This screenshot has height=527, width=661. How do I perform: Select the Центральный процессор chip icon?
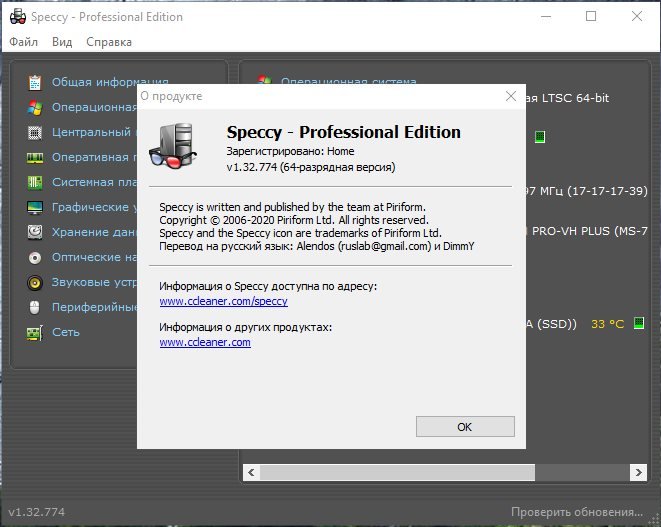tap(35, 132)
